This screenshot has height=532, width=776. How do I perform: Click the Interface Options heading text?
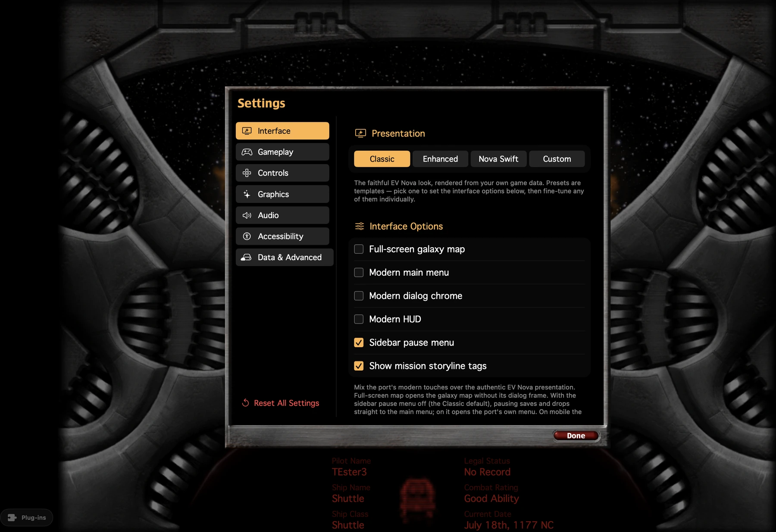pos(406,227)
